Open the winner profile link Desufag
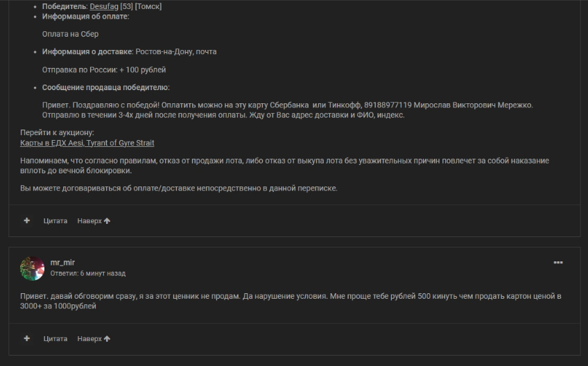The image size is (588, 366). coord(104,6)
